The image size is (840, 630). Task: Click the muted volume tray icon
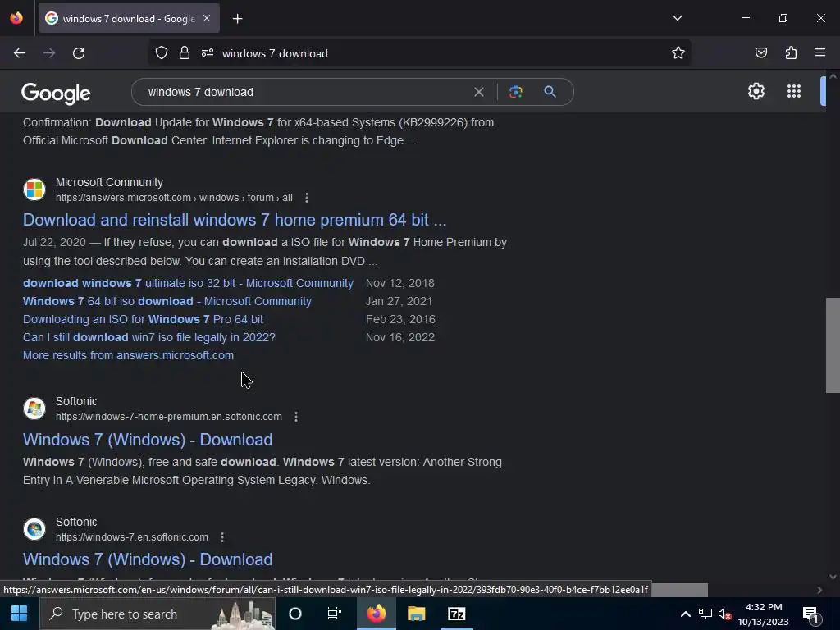724,614
